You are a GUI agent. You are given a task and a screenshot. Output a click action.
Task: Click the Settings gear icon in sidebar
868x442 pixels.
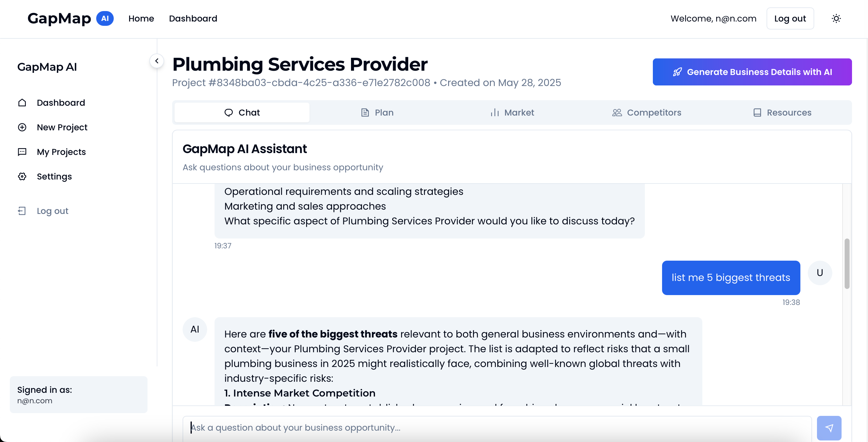pos(22,176)
